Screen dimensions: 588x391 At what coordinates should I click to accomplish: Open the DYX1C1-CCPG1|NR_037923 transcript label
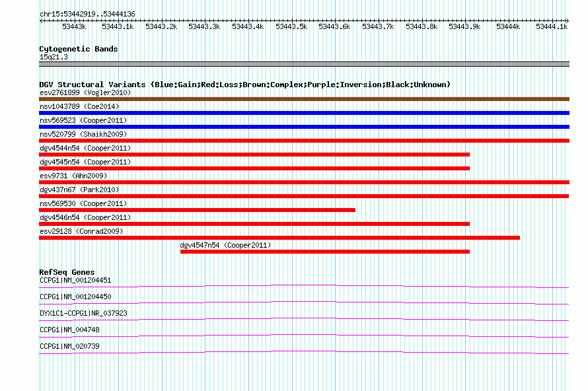(83, 314)
